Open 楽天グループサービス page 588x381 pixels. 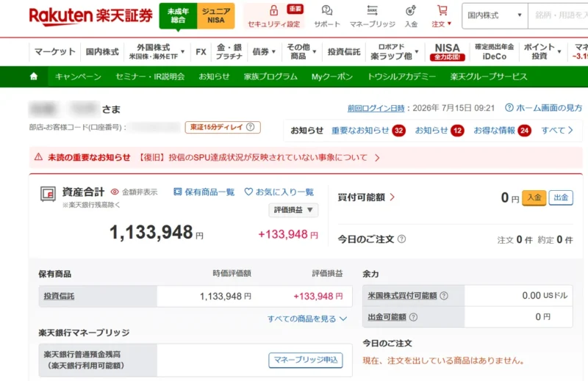[489, 77]
